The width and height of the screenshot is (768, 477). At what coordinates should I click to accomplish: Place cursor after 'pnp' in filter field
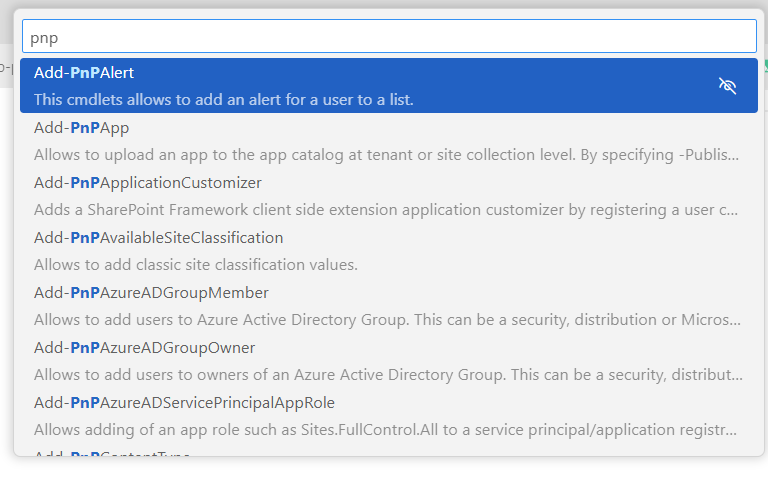[60, 37]
